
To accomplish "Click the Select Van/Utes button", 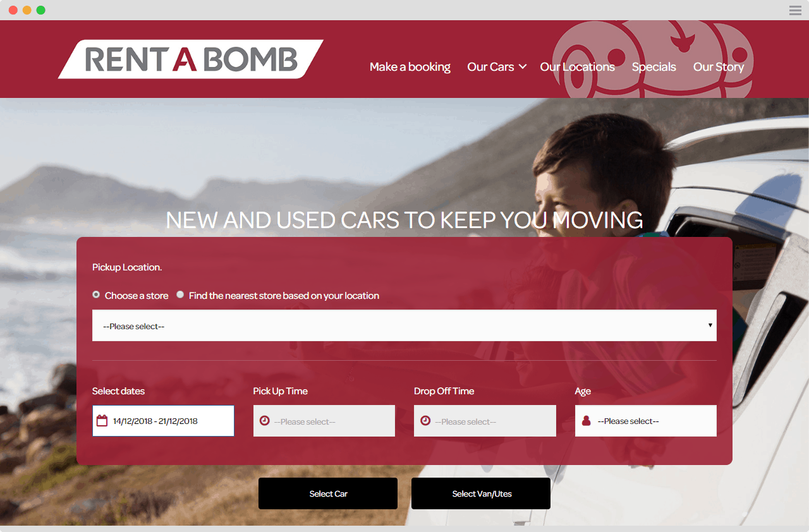I will click(481, 493).
